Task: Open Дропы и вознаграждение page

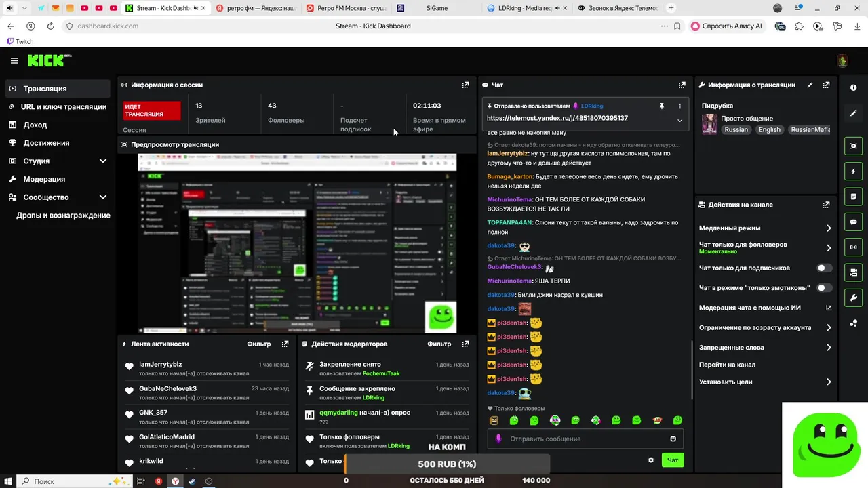Action: coord(63,216)
